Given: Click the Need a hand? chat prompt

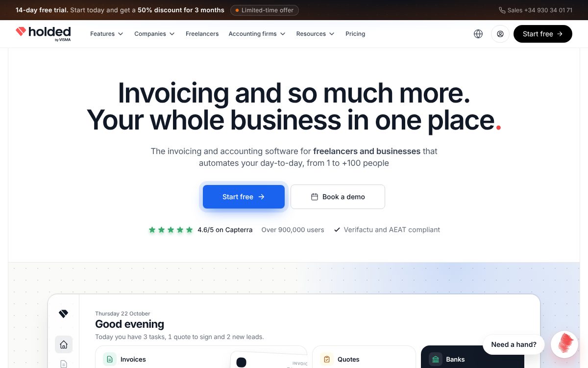Looking at the screenshot, I should click(x=514, y=344).
